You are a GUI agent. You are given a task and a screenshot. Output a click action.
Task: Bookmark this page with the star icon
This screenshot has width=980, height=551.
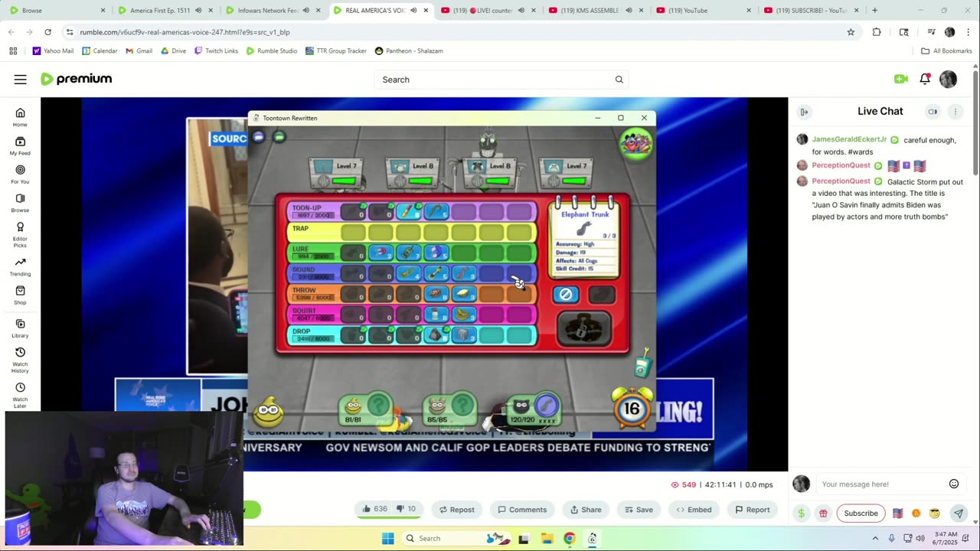851,32
